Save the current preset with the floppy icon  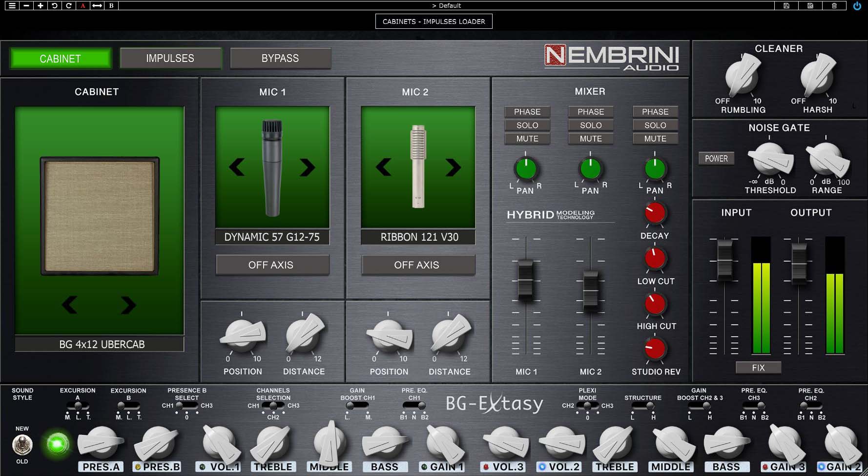(786, 6)
